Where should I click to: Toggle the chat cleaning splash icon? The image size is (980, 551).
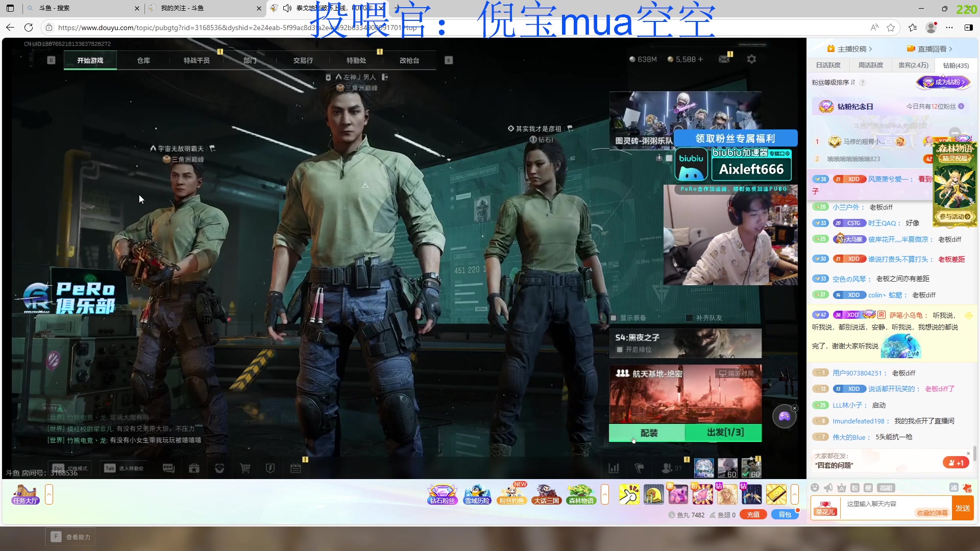[967, 488]
